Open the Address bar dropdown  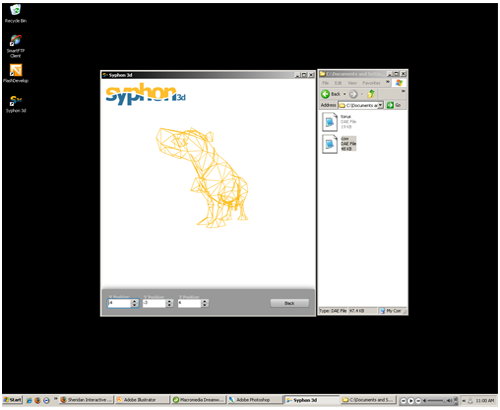[x=380, y=105]
